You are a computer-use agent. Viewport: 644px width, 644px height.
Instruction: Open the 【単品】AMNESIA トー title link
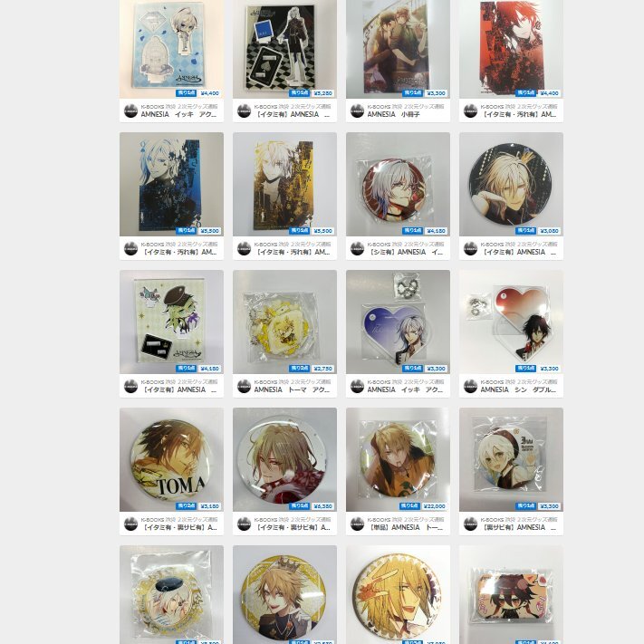click(405, 527)
